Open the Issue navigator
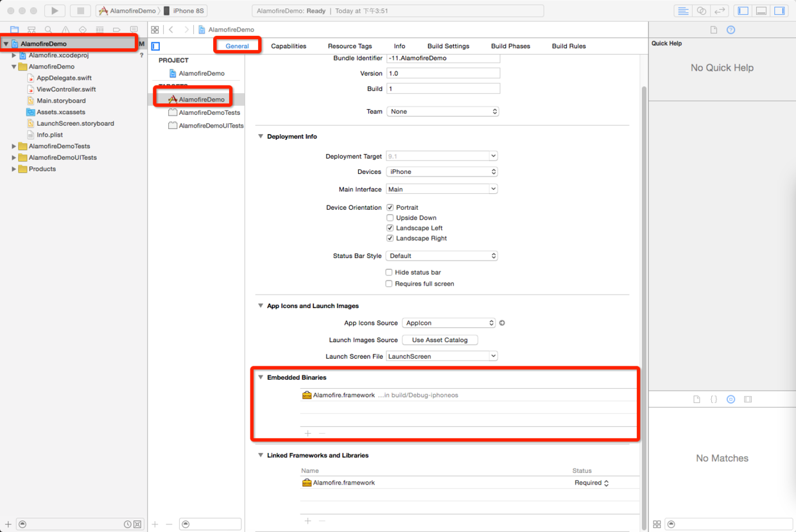 [65, 30]
